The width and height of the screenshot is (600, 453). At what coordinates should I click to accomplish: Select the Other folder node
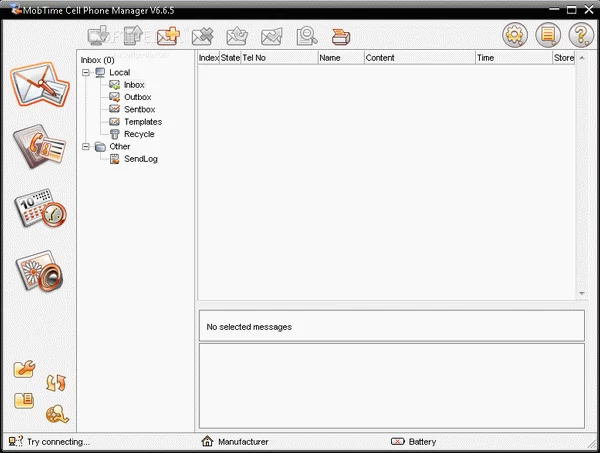pos(119,147)
